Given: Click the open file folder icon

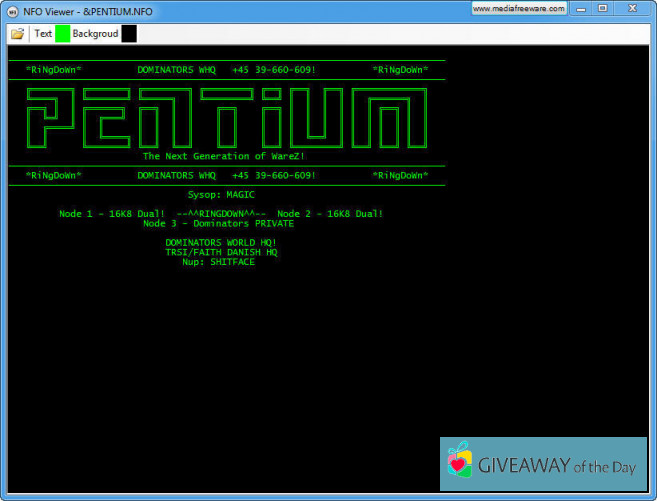Looking at the screenshot, I should (17, 34).
